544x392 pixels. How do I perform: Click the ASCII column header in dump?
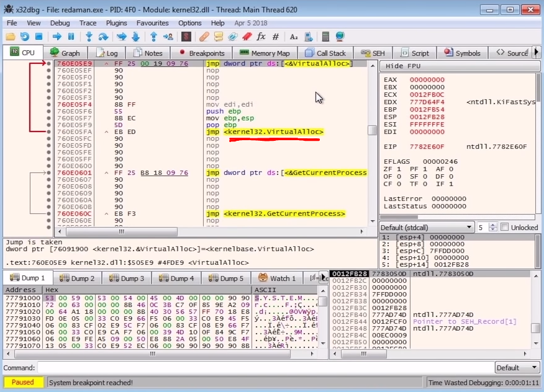[284, 290]
